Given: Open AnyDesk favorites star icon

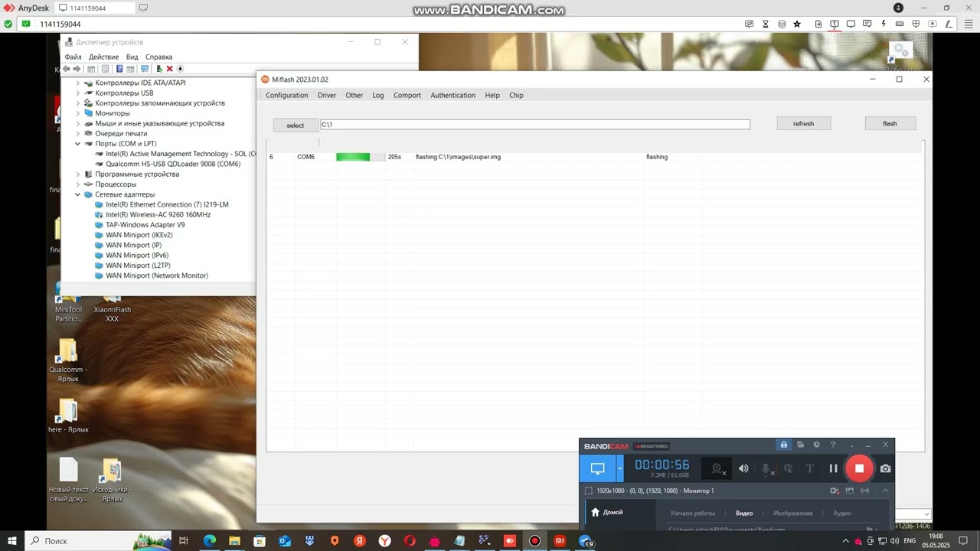Looking at the screenshot, I should click(x=797, y=24).
